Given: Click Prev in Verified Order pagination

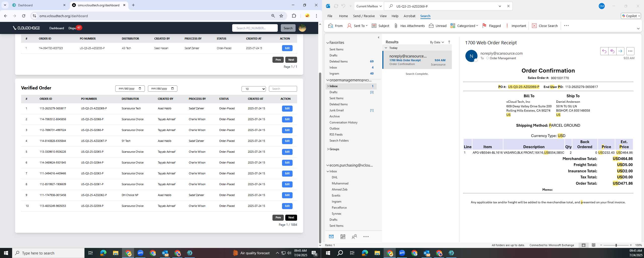Looking at the screenshot, I should [278, 217].
